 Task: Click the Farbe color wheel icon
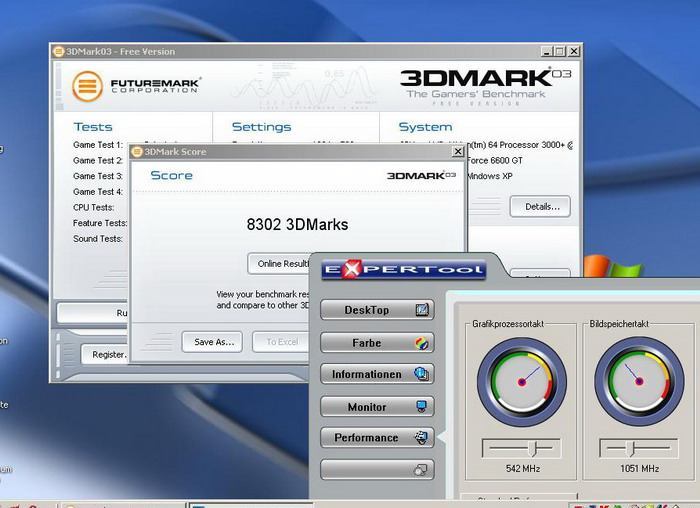tap(421, 343)
